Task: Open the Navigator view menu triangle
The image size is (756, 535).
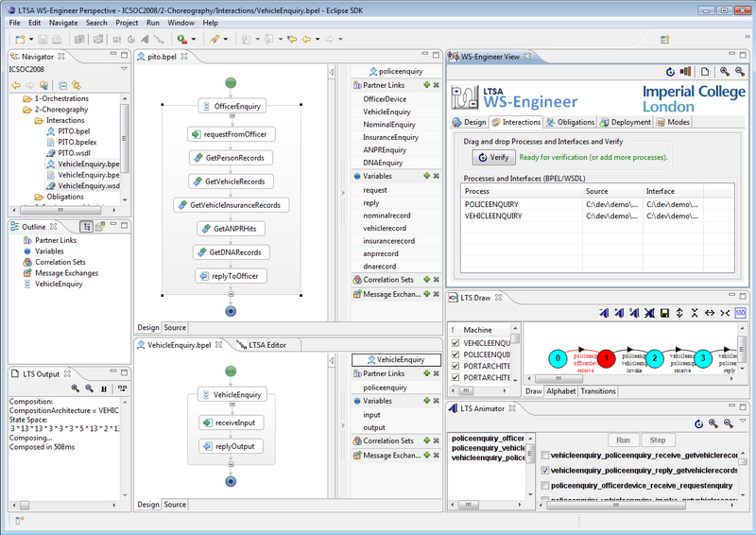Action: coord(124,69)
